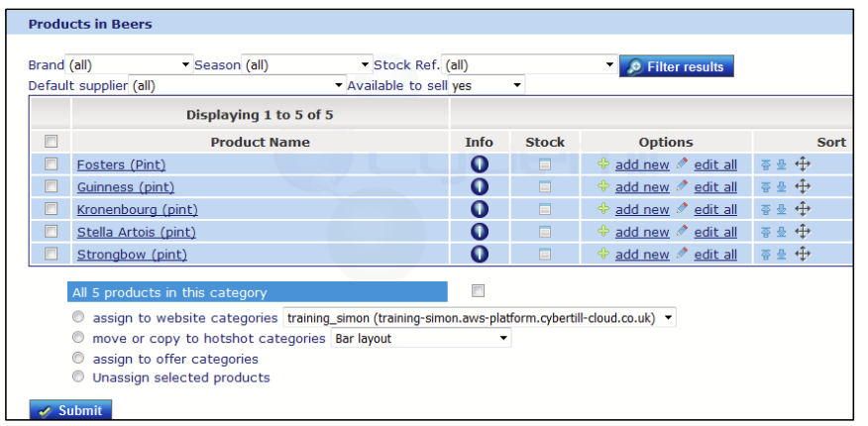The width and height of the screenshot is (868, 426).
Task: Click the Displaying 1 to 5 of 5 text
Action: (260, 115)
